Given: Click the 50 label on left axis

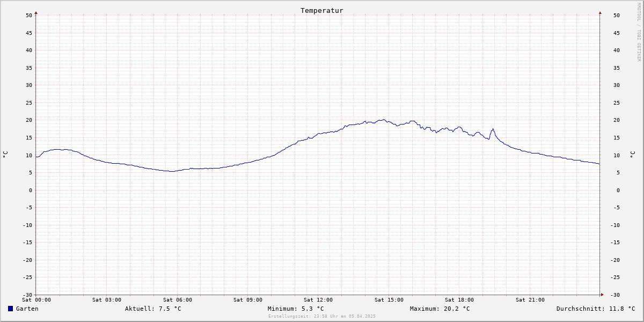Looking at the screenshot, I should tap(29, 15).
